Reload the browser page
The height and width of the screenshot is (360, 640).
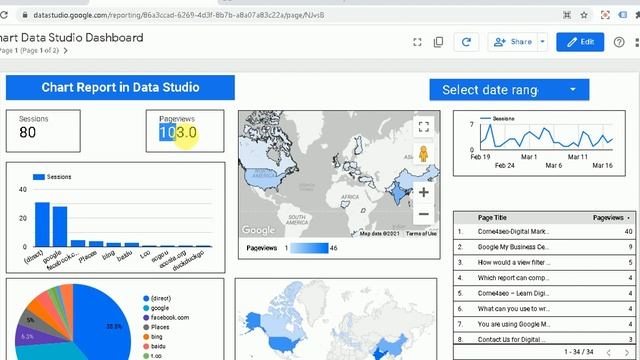tap(4, 15)
